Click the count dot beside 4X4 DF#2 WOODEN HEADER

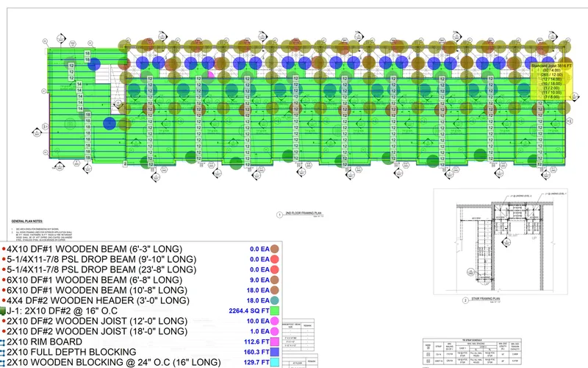tap(4, 300)
